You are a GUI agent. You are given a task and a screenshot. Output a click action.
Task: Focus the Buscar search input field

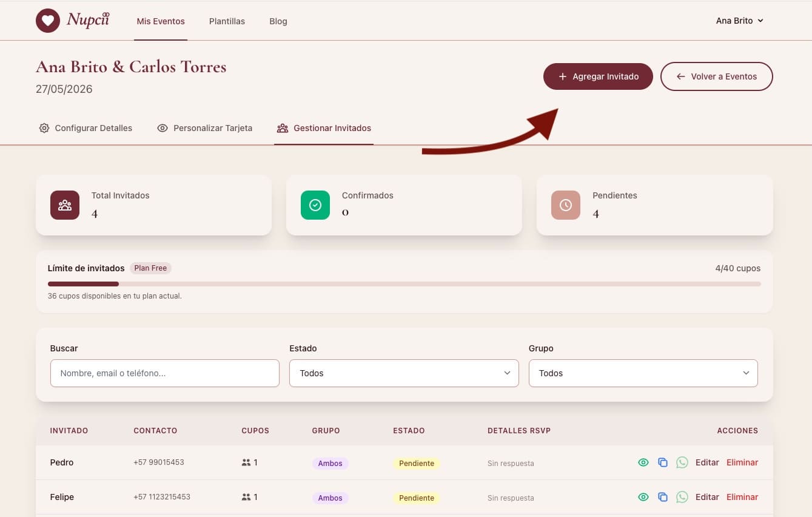pos(164,373)
